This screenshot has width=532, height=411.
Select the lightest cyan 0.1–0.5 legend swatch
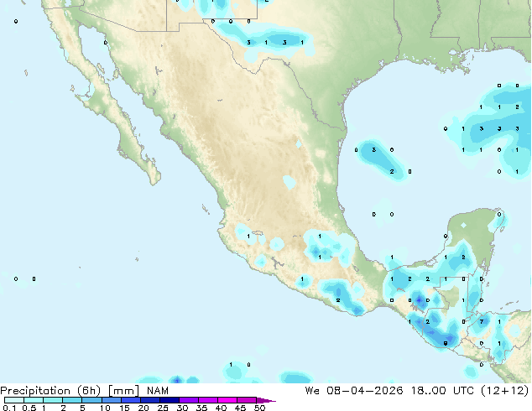click(x=14, y=400)
